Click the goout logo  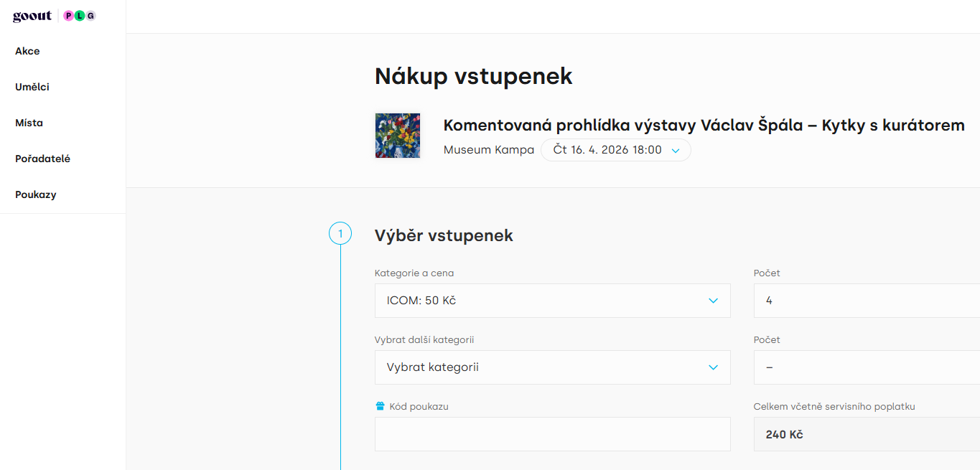click(x=32, y=17)
